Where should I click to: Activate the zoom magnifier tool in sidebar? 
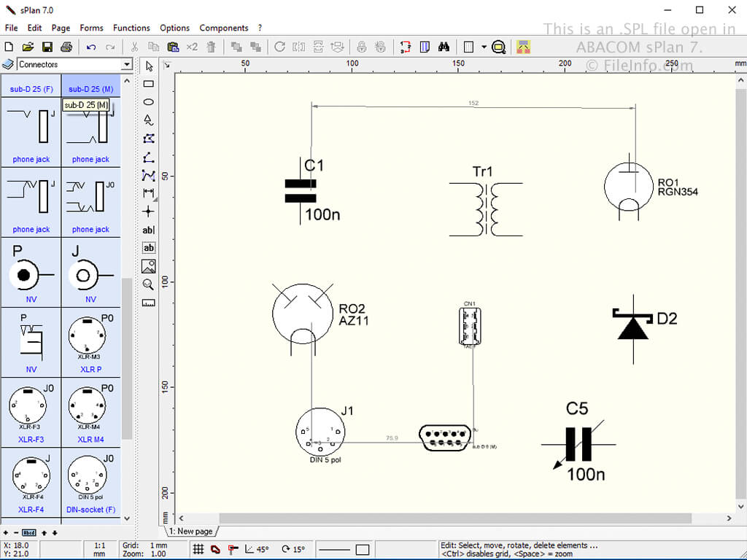click(148, 284)
